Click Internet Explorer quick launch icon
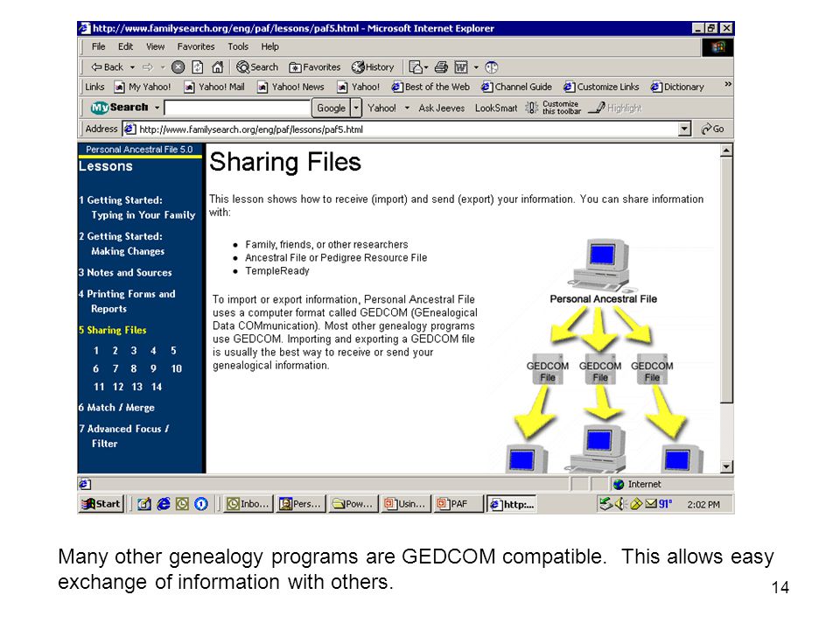840x630 pixels. pos(164,504)
